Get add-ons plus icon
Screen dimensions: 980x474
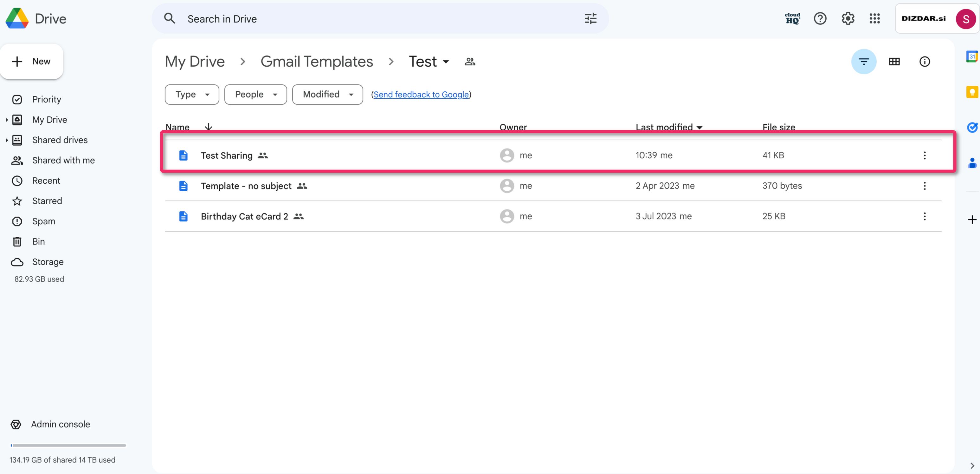point(972,219)
